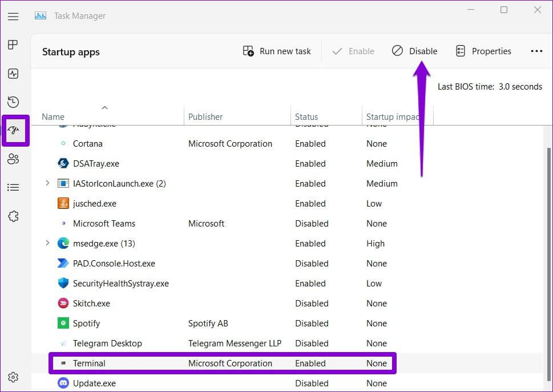Viewport: 553px width, 392px height.
Task: Select the Microsoft Teams row name
Action: [104, 224]
